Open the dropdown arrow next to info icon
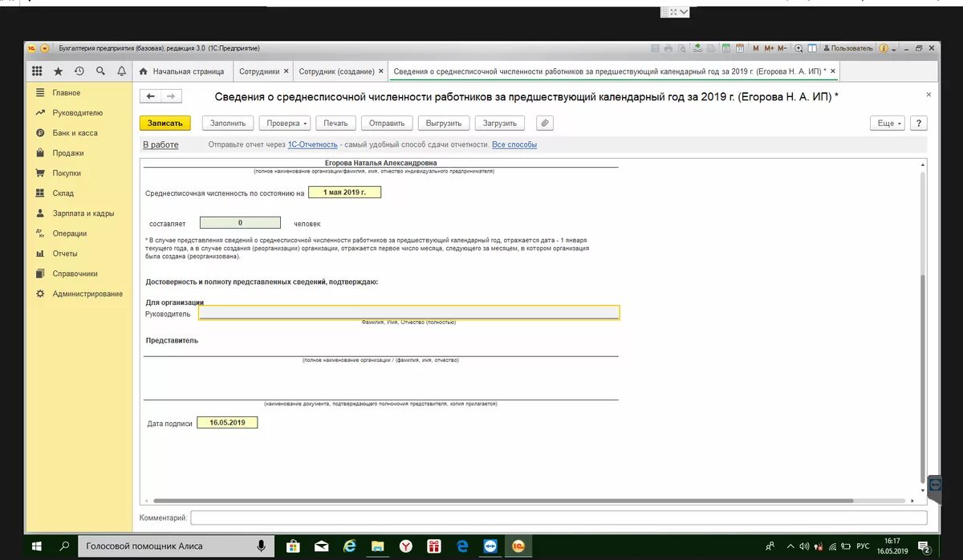 point(893,49)
